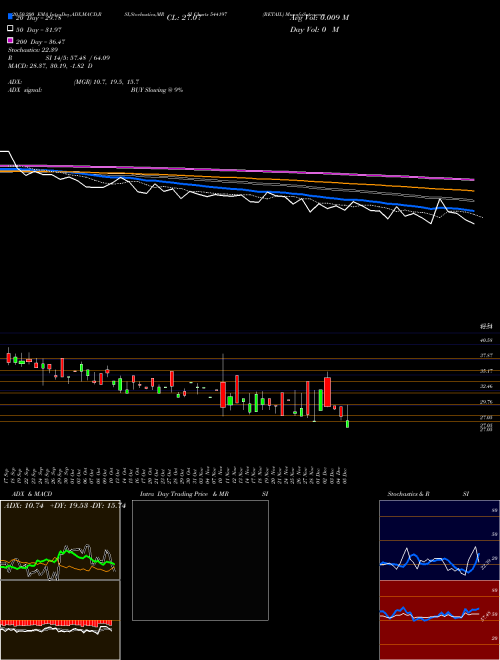This screenshot has height=660, width=500.
Task: Click the 'Stochastics & R' panel title
Action: coord(409,494)
